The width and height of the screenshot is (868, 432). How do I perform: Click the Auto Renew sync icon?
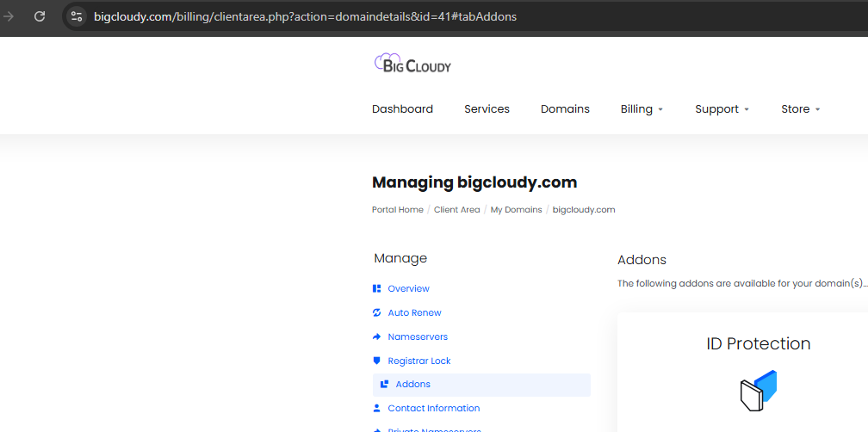377,312
